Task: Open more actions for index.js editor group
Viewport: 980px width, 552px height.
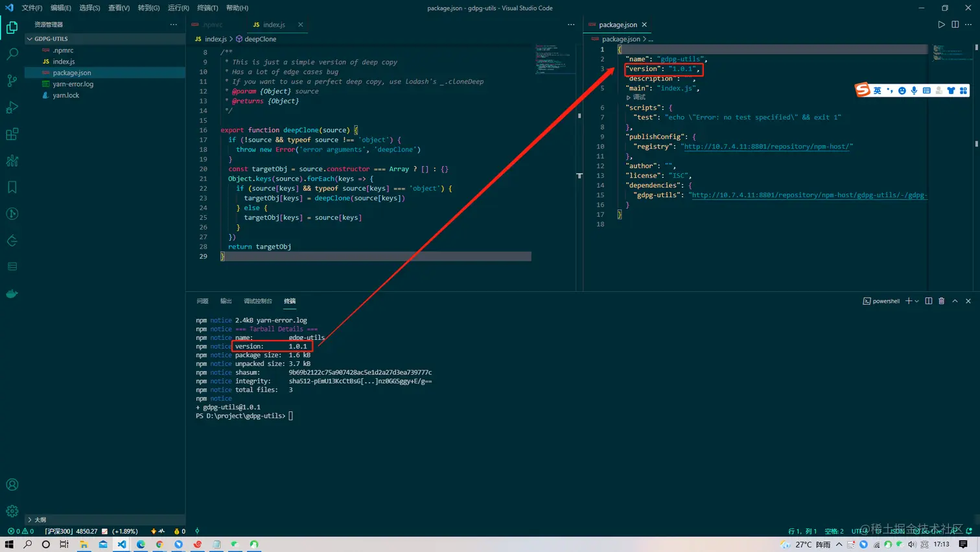Action: tap(571, 25)
